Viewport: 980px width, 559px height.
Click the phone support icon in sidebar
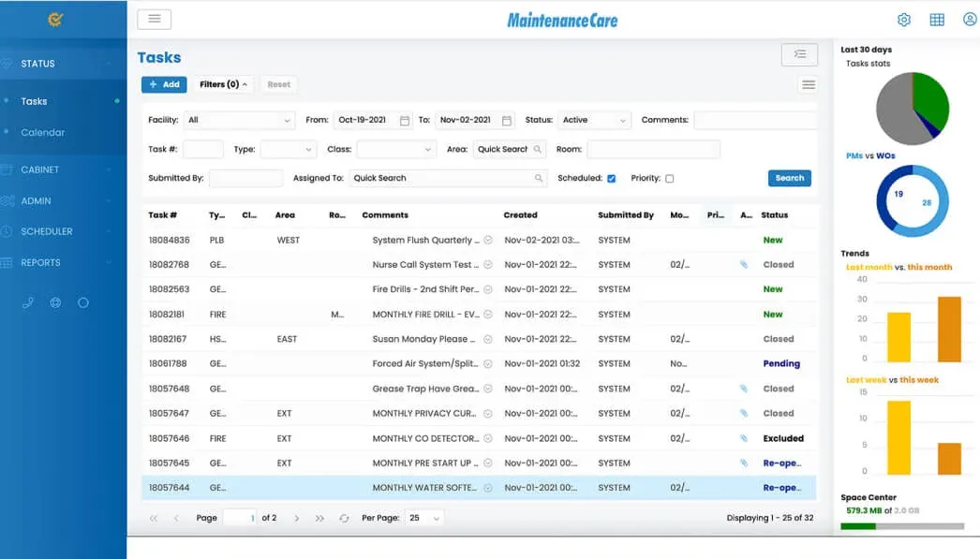pyautogui.click(x=28, y=303)
